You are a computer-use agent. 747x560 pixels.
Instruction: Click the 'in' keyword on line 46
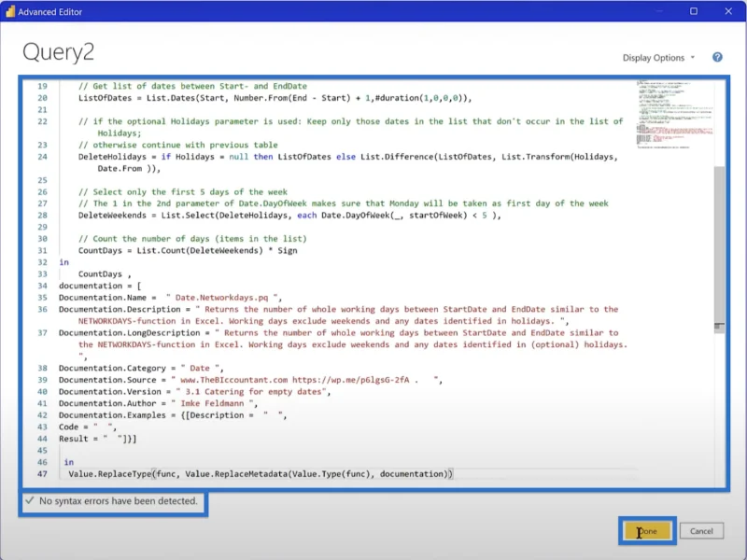click(x=68, y=462)
